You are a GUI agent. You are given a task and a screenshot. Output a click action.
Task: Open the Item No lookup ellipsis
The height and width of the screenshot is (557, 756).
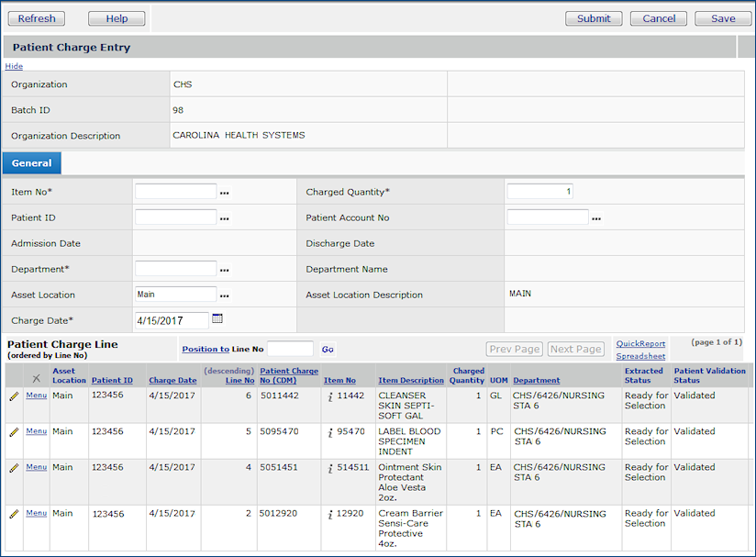point(225,193)
